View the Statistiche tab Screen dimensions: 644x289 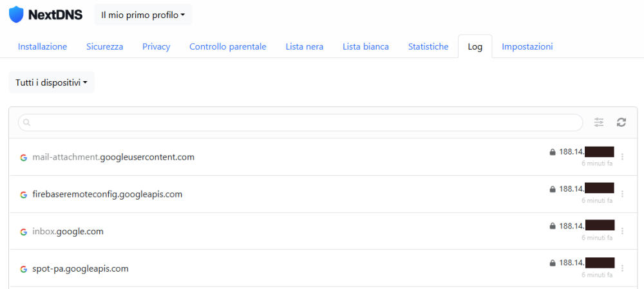[x=428, y=46]
